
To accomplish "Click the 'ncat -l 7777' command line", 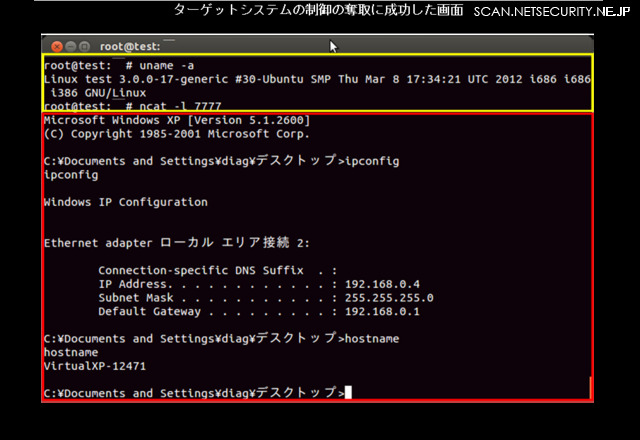I will tap(132, 106).
